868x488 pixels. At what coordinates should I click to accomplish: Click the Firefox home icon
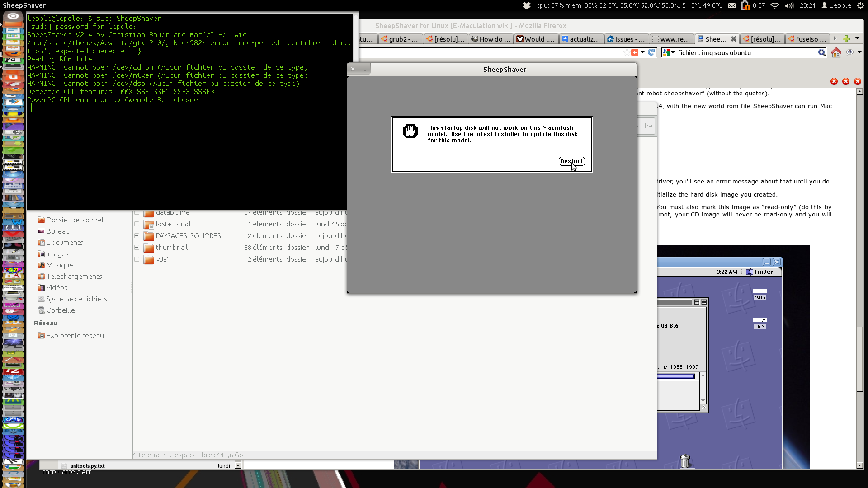pos(836,52)
